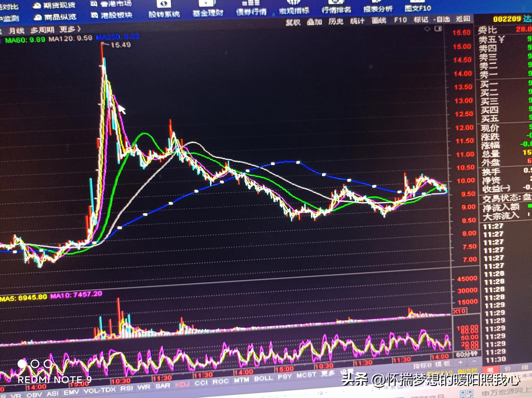Select the VOL-TDX indicator tab
Screen dimensions: 532x398
[100, 390]
